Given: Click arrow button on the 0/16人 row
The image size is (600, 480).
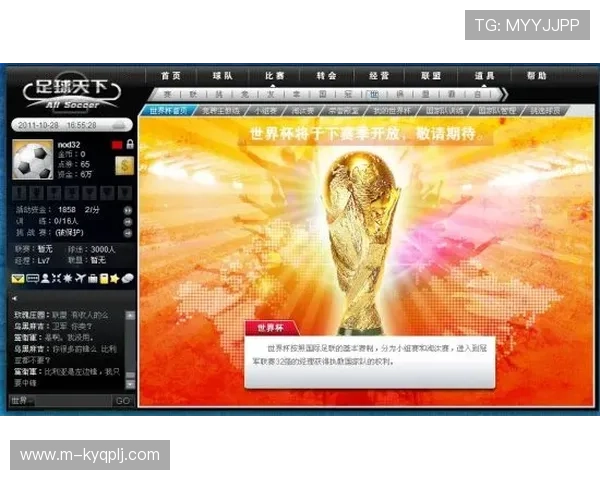Looking at the screenshot, I should [x=128, y=222].
